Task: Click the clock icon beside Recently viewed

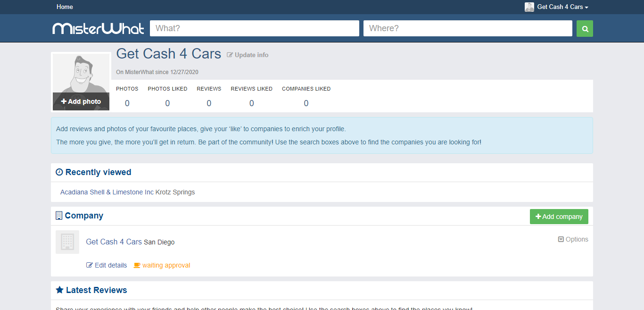Action: (59, 172)
